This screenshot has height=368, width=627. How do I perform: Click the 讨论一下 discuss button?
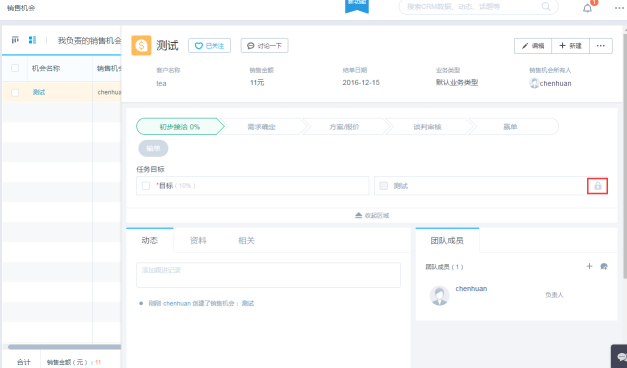tap(264, 46)
